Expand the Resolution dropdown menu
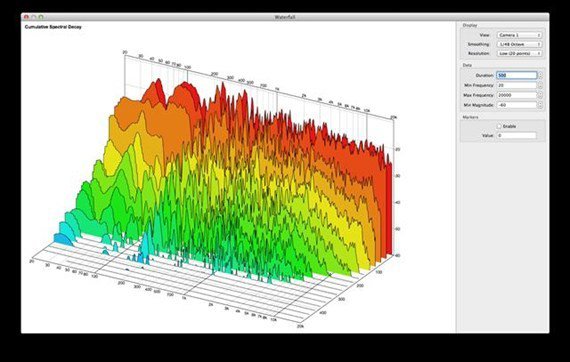 coord(519,53)
